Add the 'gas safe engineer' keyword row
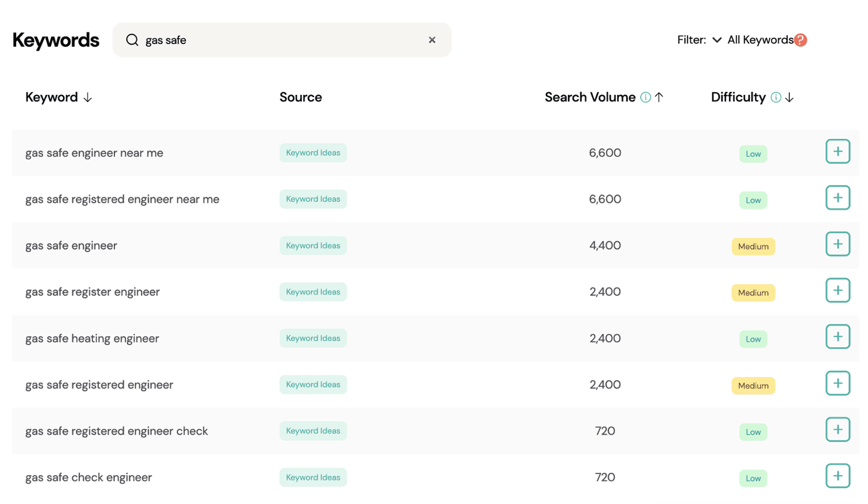 pos(838,244)
